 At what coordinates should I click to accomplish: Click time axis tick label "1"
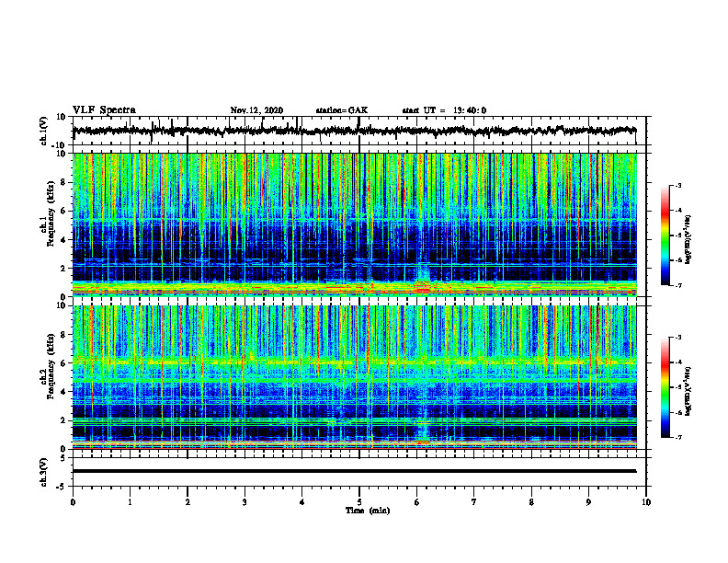tap(130, 502)
